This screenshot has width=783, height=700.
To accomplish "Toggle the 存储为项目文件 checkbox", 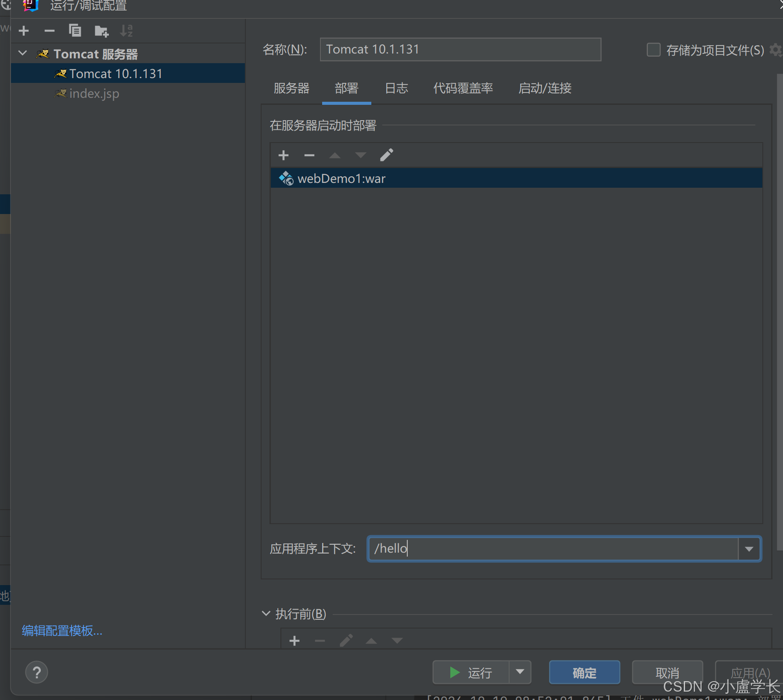I will [654, 50].
